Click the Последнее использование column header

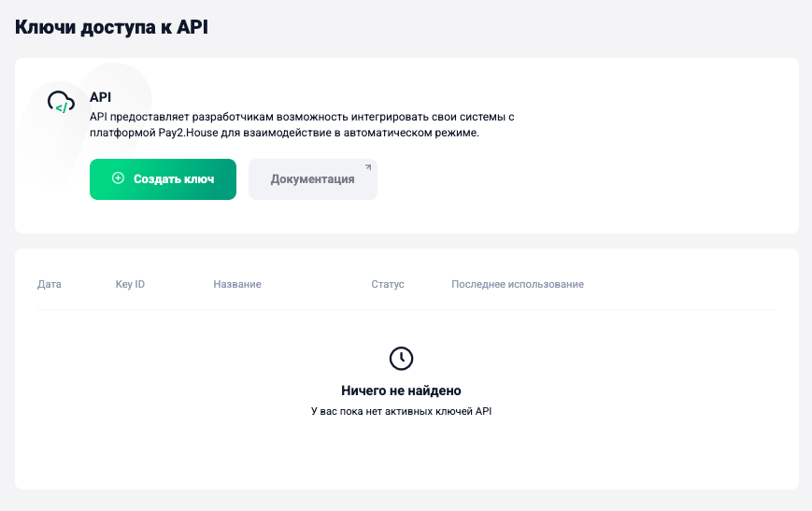518,284
